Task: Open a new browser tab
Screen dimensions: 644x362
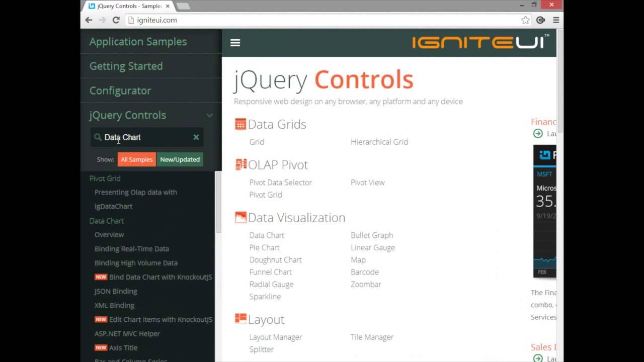Action: 183,6
